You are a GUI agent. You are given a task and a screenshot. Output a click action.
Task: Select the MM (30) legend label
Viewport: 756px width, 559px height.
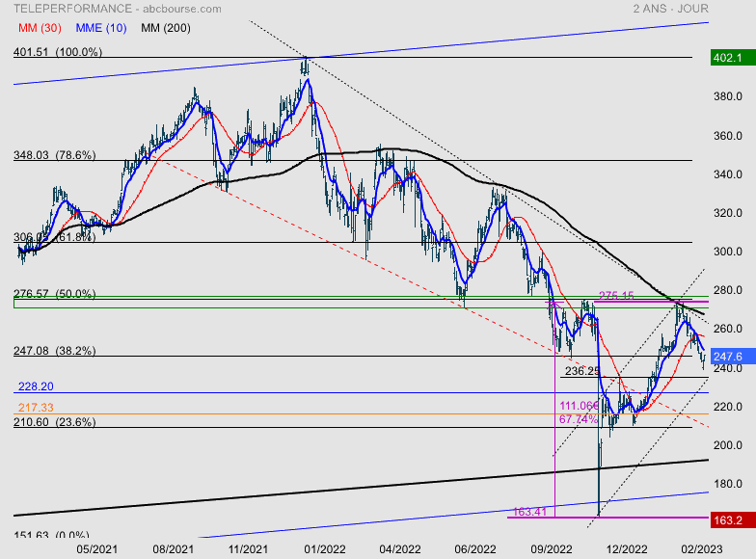point(40,28)
